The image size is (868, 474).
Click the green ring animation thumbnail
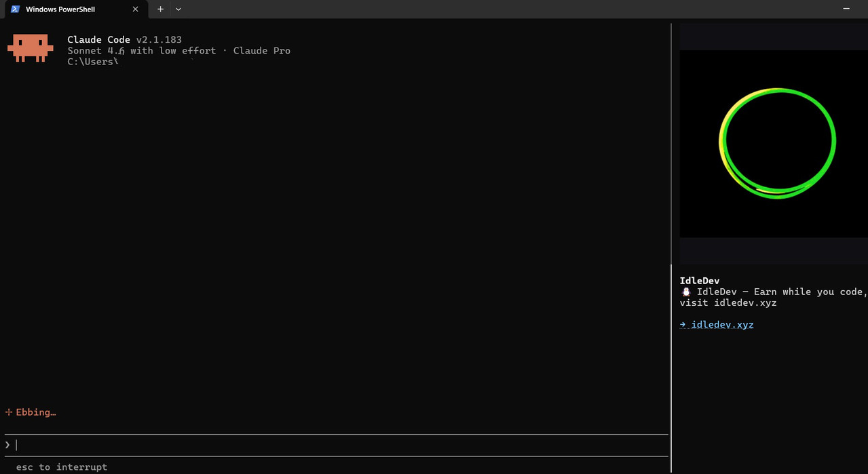click(774, 144)
